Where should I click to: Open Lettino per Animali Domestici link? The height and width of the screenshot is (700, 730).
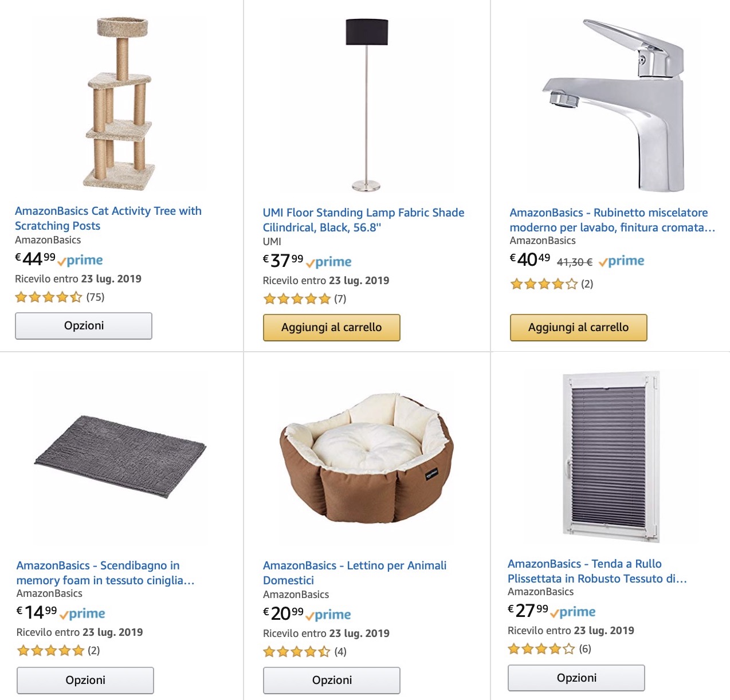pos(354,573)
